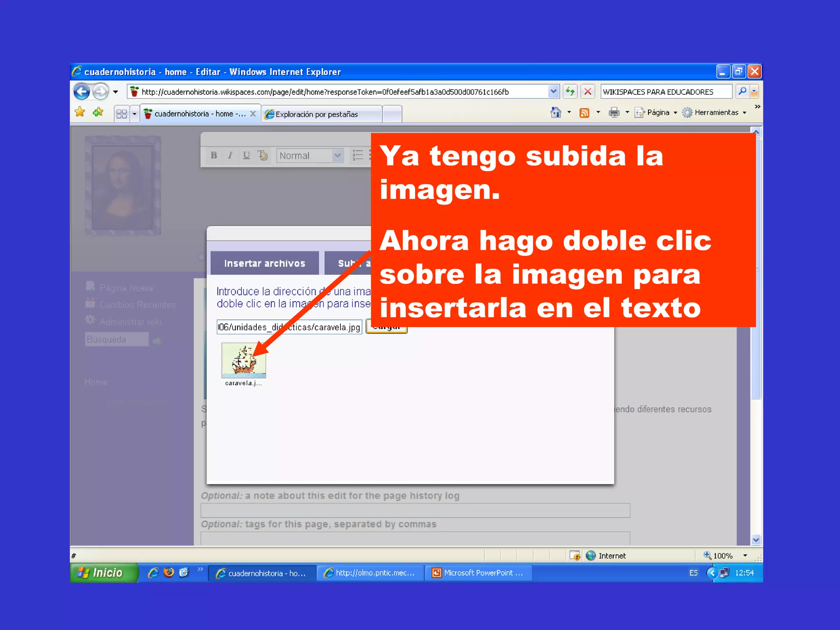This screenshot has width=840, height=630.
Task: Click the 100% zoom level control
Action: 718,556
